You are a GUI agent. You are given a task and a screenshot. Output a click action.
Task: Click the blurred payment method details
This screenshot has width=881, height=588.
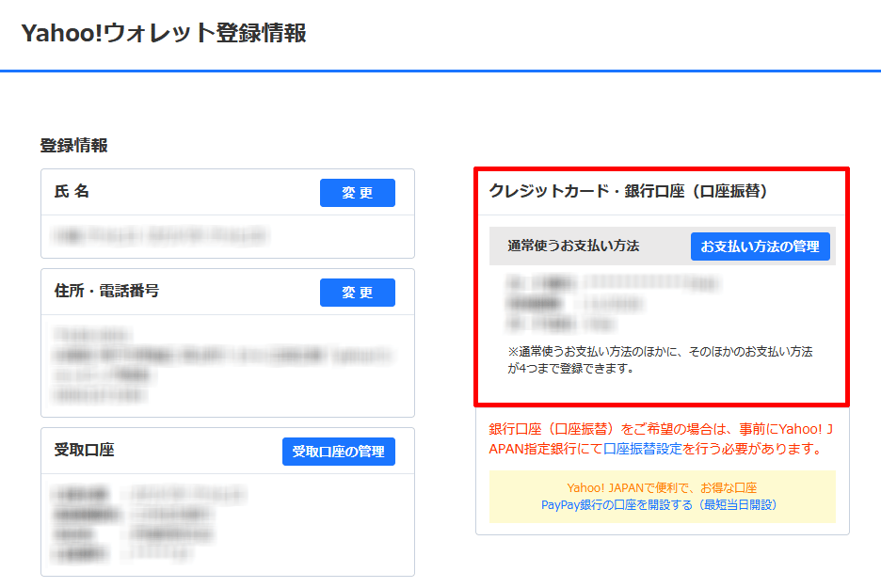click(612, 302)
